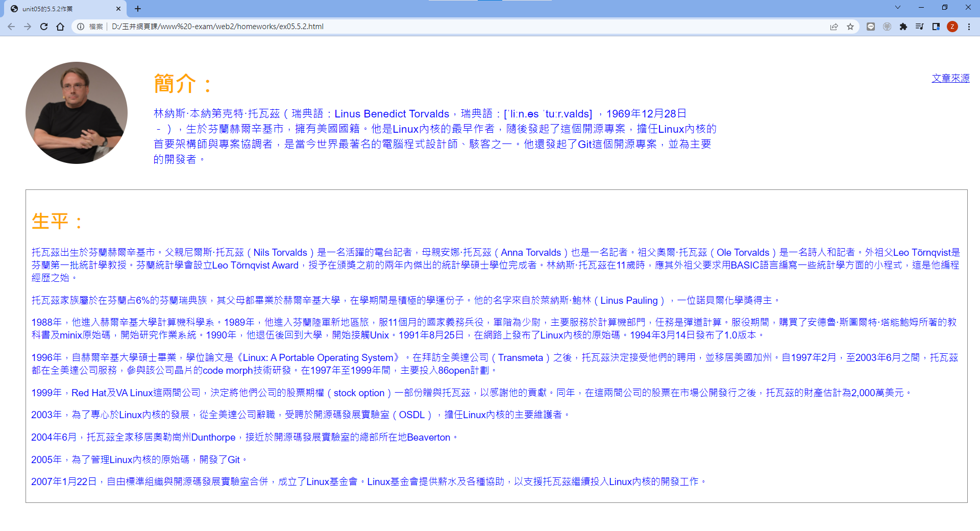Screen dimensions: 980x531
Task: Open the LINE extension
Action: pos(871,27)
